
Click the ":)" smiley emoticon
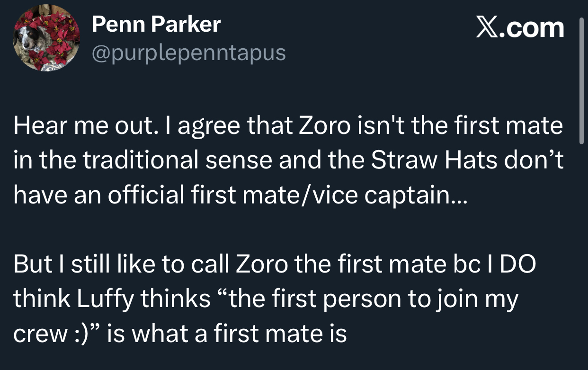81,334
